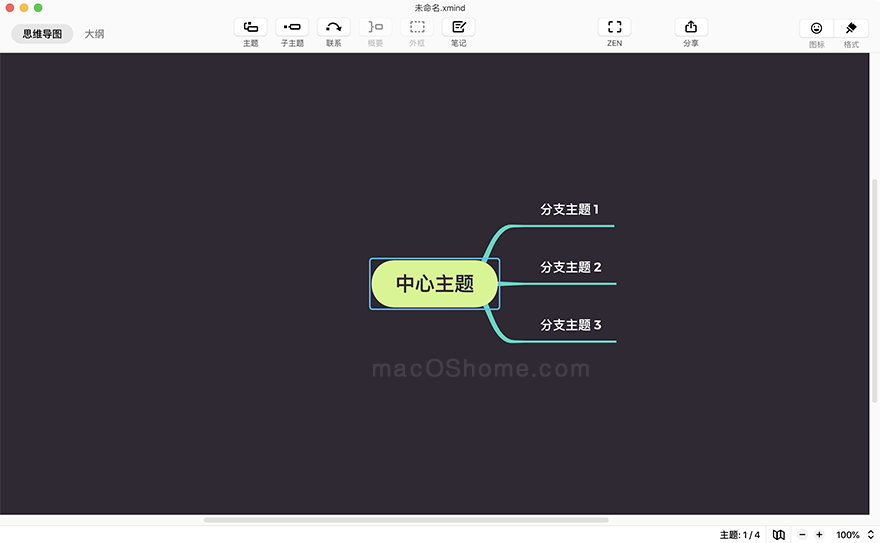Switch to the 大纲 outline view
Image resolution: width=880 pixels, height=543 pixels.
point(94,34)
